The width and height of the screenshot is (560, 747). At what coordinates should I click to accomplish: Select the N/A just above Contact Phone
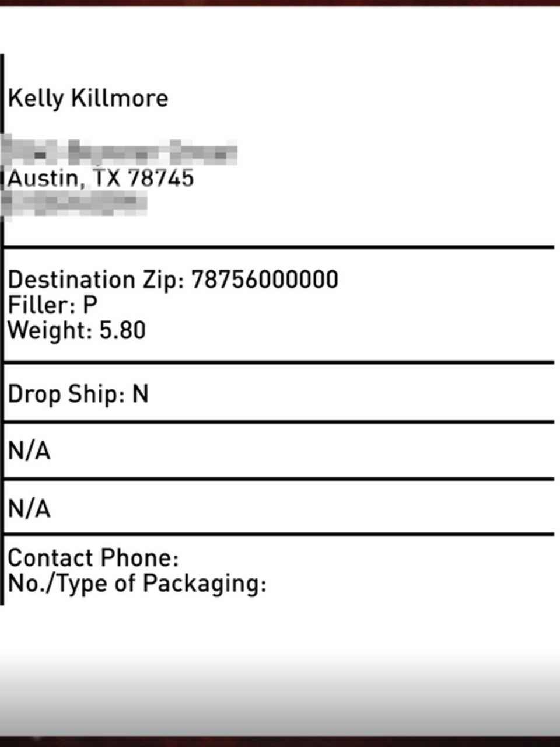pos(29,509)
